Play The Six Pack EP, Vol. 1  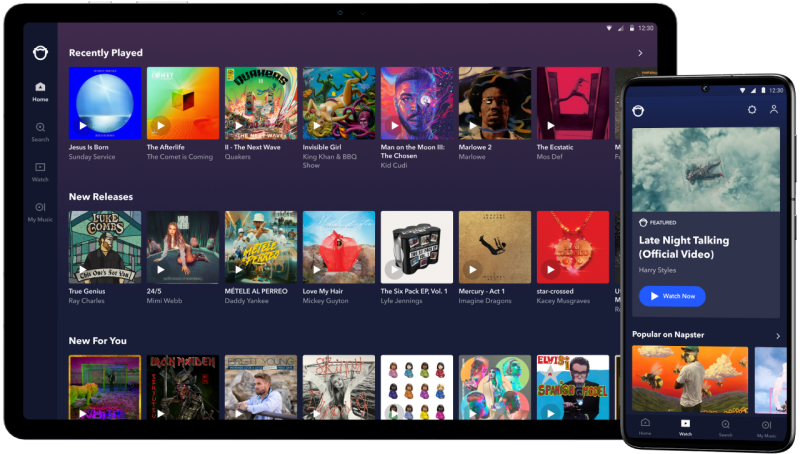[x=394, y=269]
